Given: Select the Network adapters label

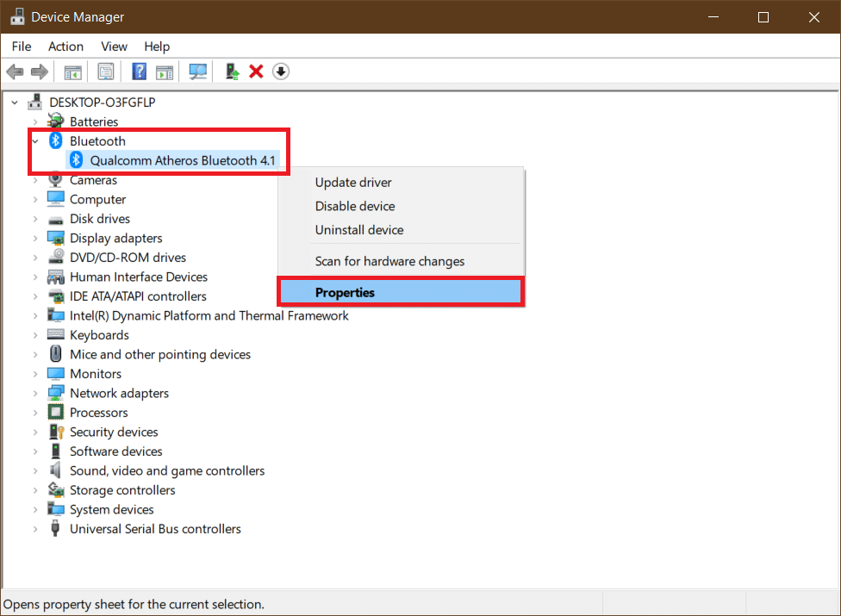Looking at the screenshot, I should pos(119,393).
